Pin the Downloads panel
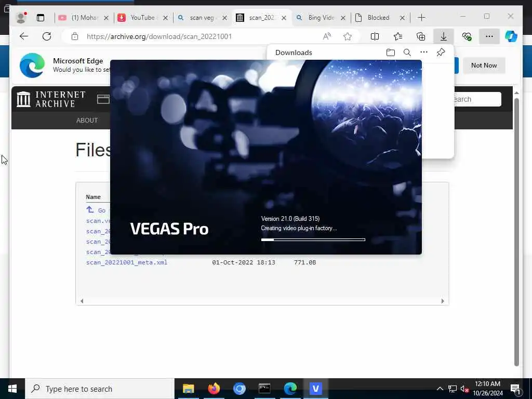 point(441,52)
